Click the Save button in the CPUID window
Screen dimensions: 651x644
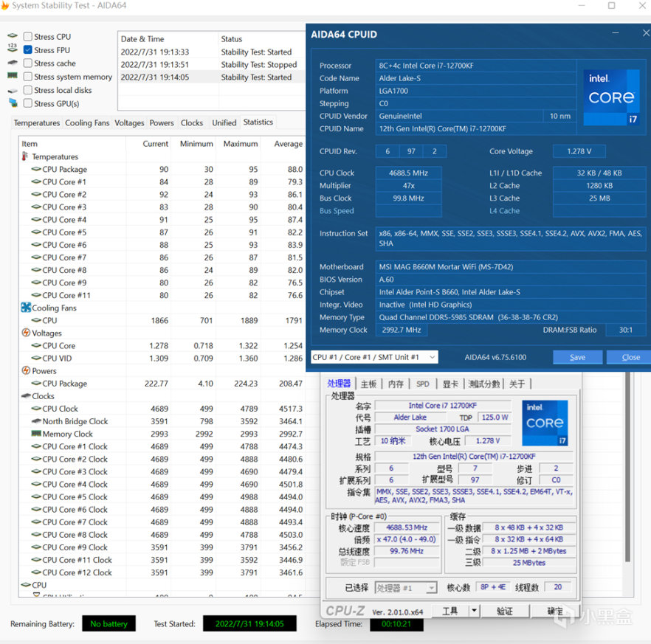click(x=577, y=357)
